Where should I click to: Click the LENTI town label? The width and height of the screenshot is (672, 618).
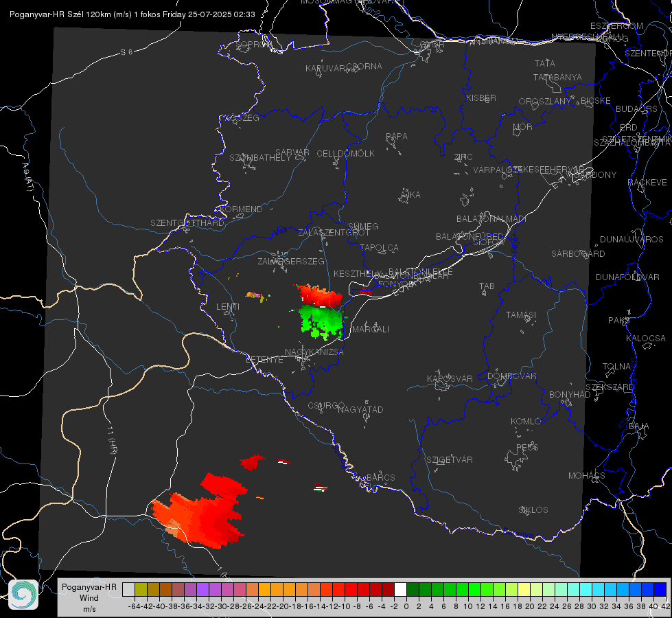coord(228,307)
